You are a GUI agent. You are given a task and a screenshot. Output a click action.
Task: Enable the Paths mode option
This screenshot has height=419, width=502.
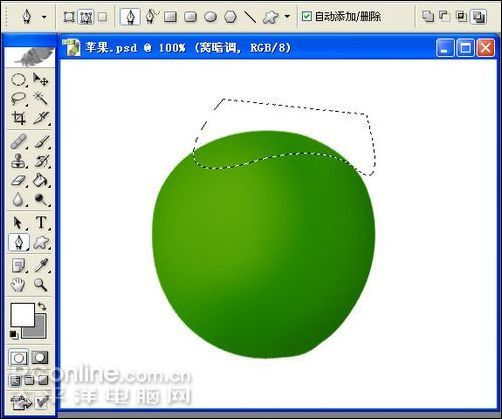85,17
